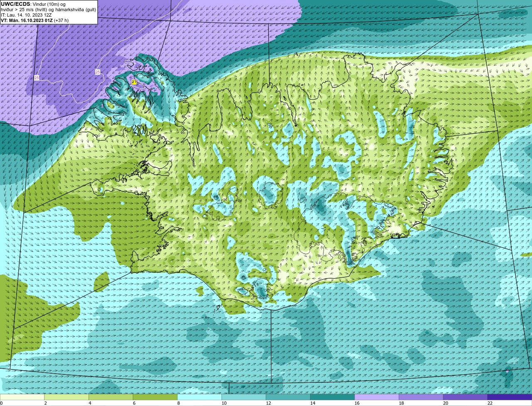Click the legend tick label 22
This screenshot has height=406, width=532.
(x=490, y=403)
